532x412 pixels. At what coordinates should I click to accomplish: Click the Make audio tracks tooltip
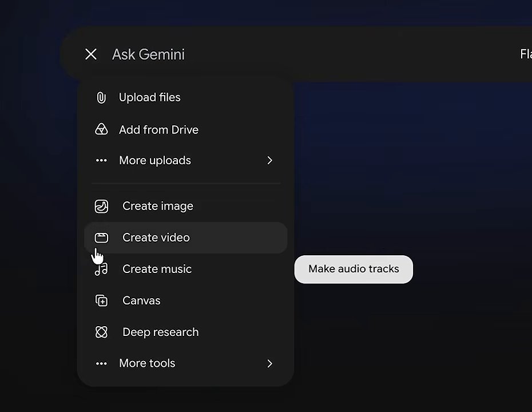click(x=354, y=269)
